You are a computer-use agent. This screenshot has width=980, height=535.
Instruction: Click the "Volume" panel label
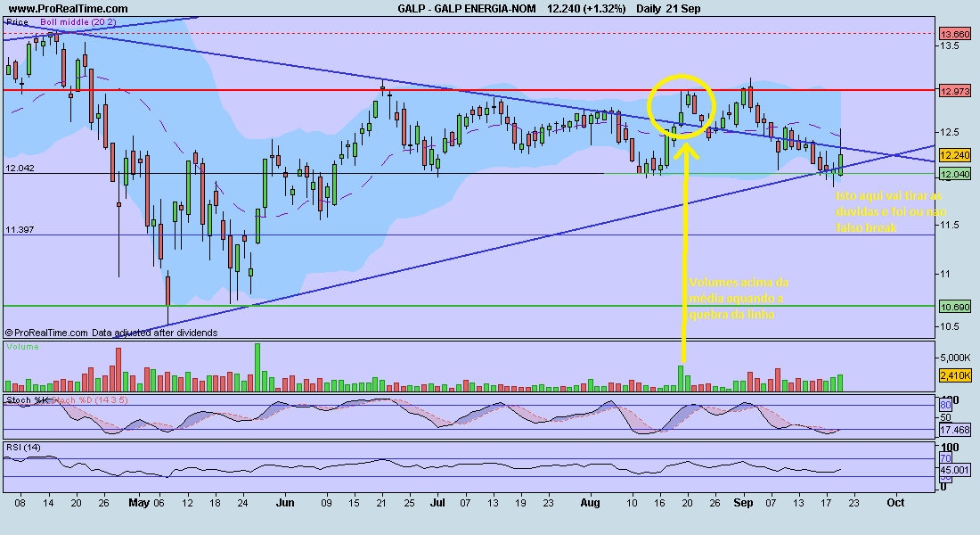(x=22, y=347)
